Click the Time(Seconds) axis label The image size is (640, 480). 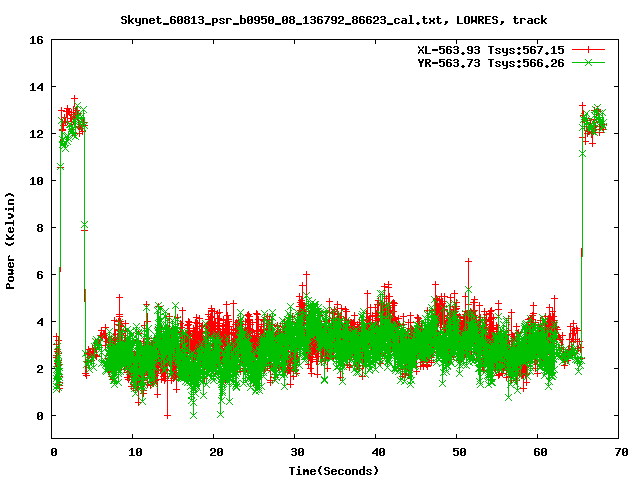coord(333,471)
